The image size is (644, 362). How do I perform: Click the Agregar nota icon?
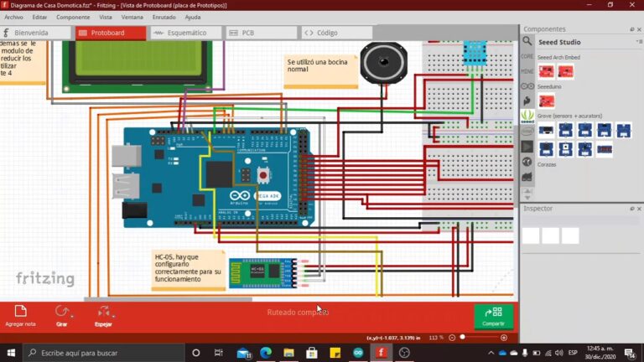20,312
